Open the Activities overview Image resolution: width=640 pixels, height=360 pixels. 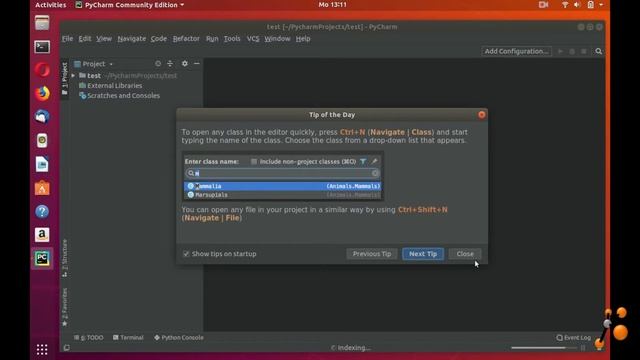[51, 5]
